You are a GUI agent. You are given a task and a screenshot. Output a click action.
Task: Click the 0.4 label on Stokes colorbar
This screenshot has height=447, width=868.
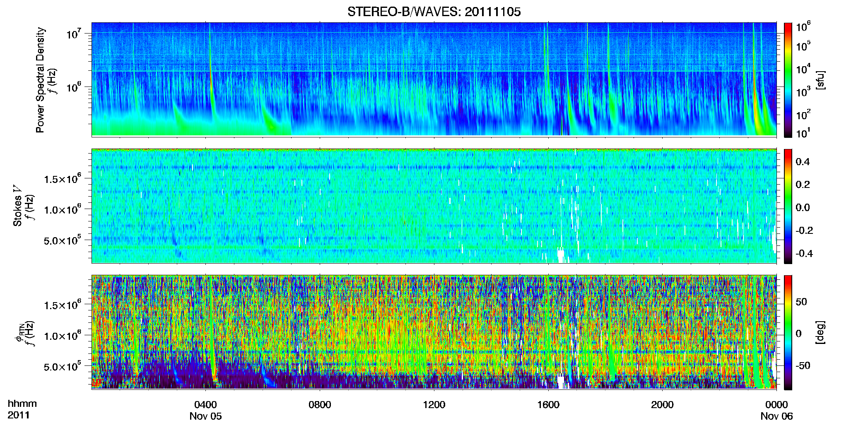[803, 162]
